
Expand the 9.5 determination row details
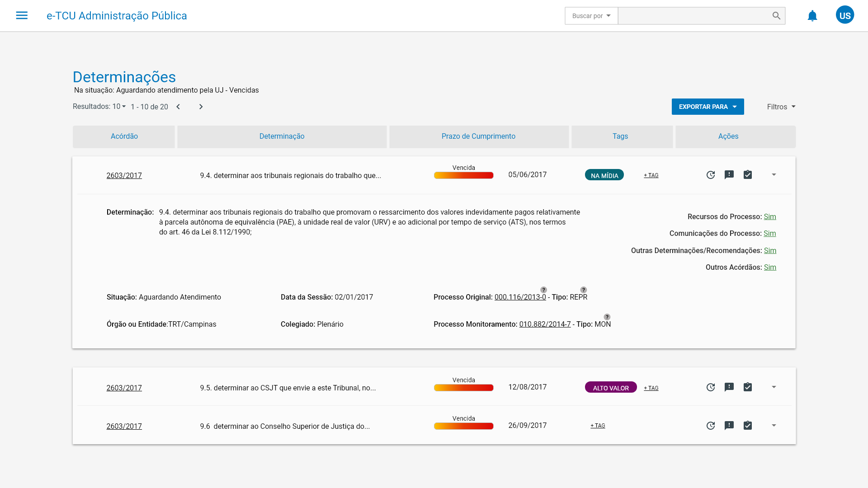click(x=774, y=387)
